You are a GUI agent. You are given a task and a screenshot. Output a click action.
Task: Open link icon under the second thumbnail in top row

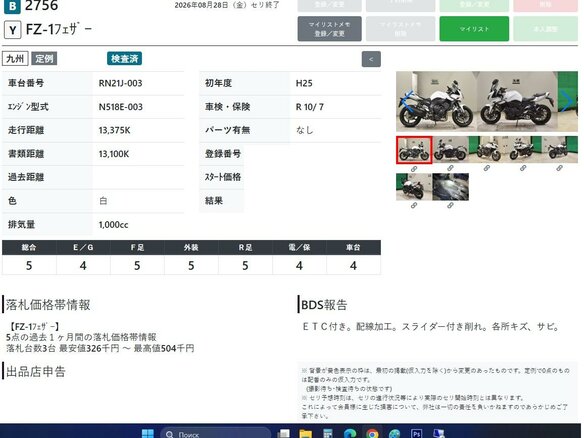click(450, 168)
